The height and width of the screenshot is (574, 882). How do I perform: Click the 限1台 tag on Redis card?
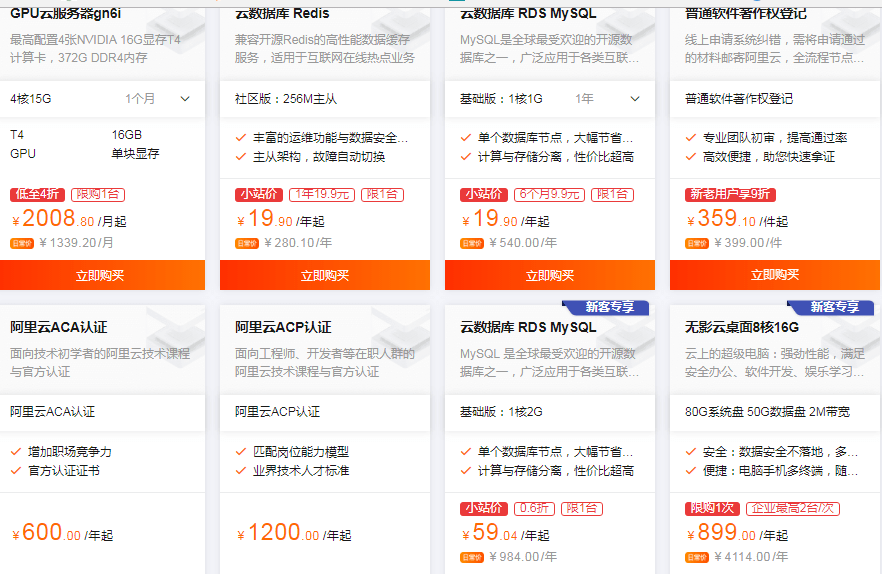(x=382, y=195)
